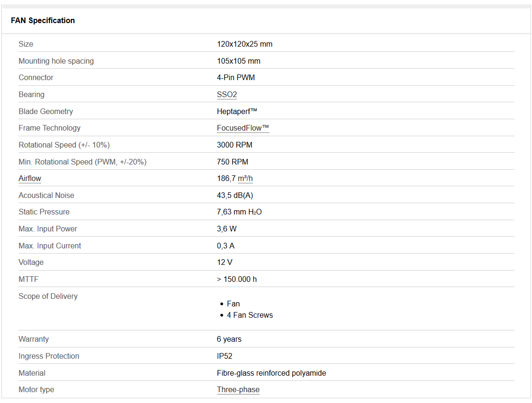The image size is (532, 403).
Task: Select the 120x120x25 mm size value
Action: pos(244,44)
